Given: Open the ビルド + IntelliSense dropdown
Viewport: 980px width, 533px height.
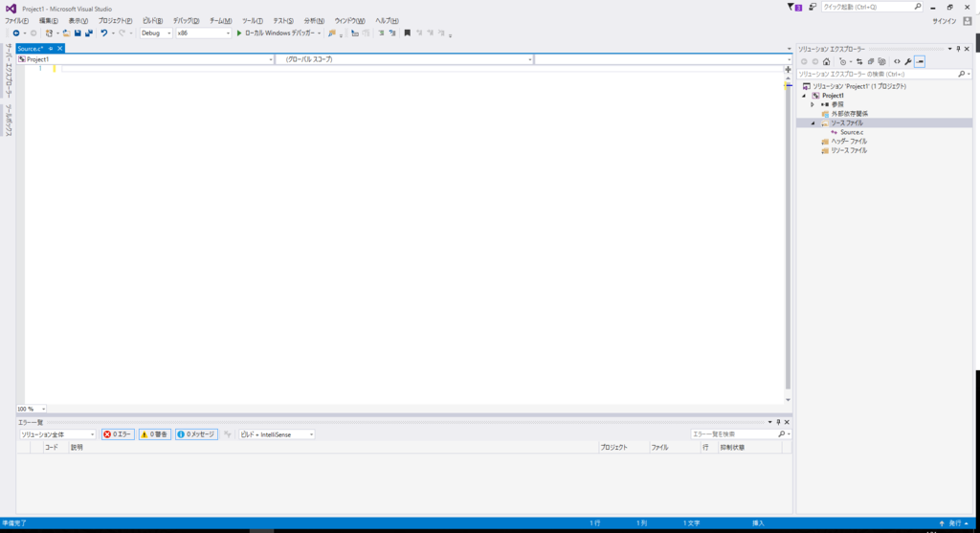Looking at the screenshot, I should [277, 434].
